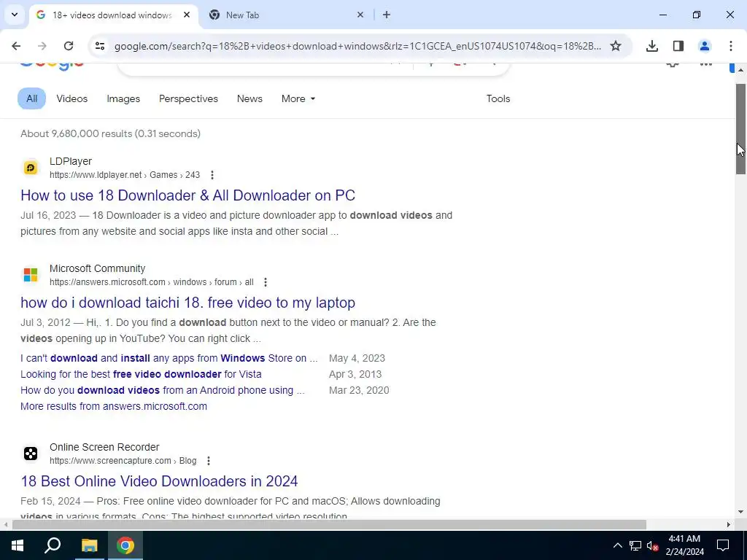Viewport: 747px width, 560px height.
Task: Switch to the New Tab tab
Action: pyautogui.click(x=286, y=15)
